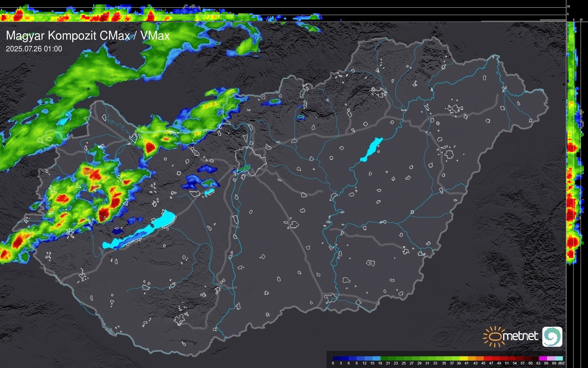Click the 10 label on top VMax axis
Image resolution: width=588 pixels, height=368 pixels.
(x=569, y=6)
